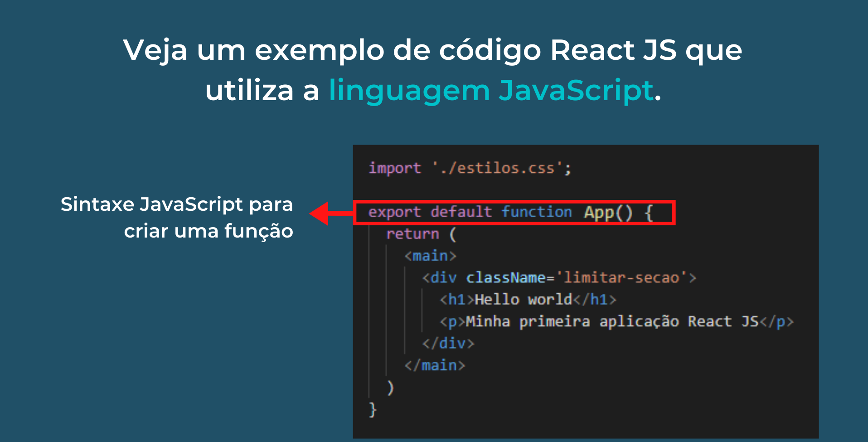Click the 'function' keyword in the red box
Screen dimensions: 868x442
[536, 212]
